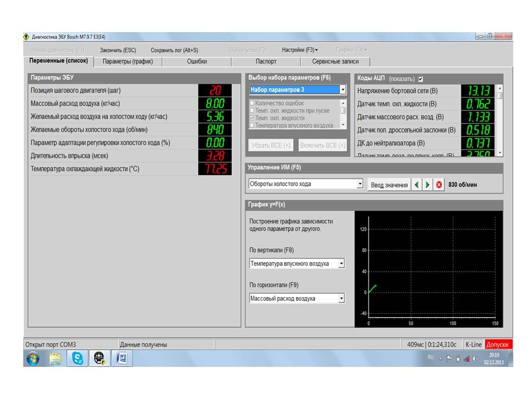This screenshot has height=399, width=532.
Task: Open the vertical axis Температура впускного воздуха dropdown
Action: 341,263
